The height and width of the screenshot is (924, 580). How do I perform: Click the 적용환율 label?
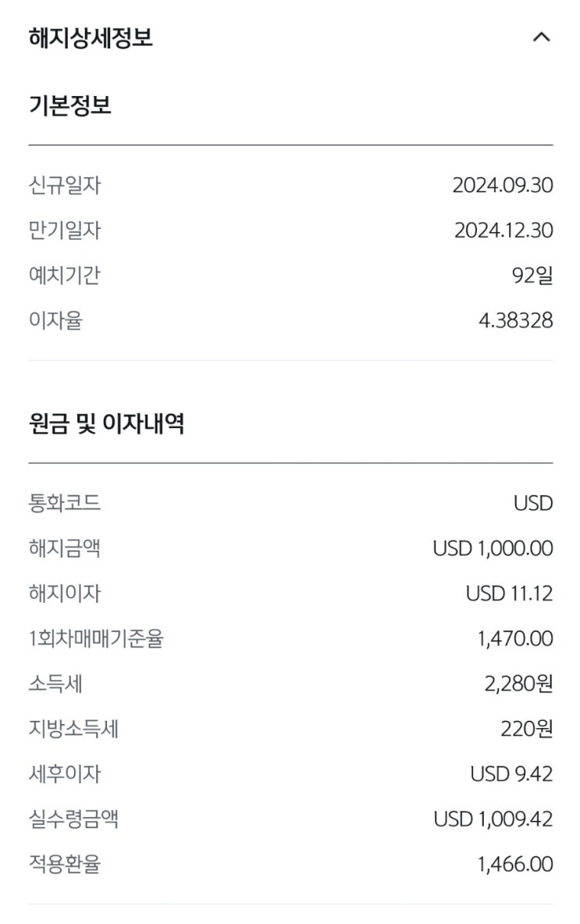[x=65, y=865]
